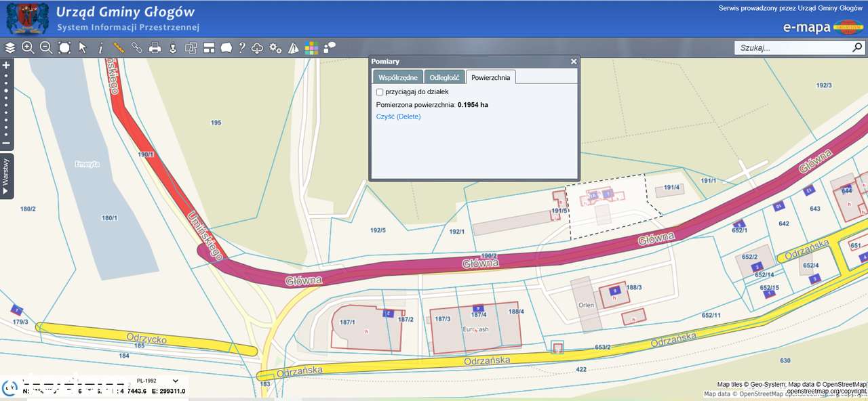The height and width of the screenshot is (401, 868).
Task: Open the help question mark icon
Action: pos(241,48)
